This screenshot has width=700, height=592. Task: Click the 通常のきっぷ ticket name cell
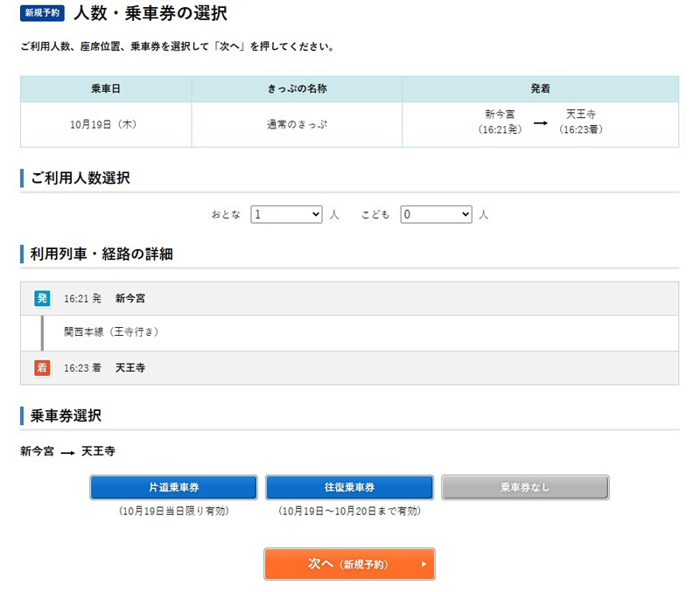(297, 124)
